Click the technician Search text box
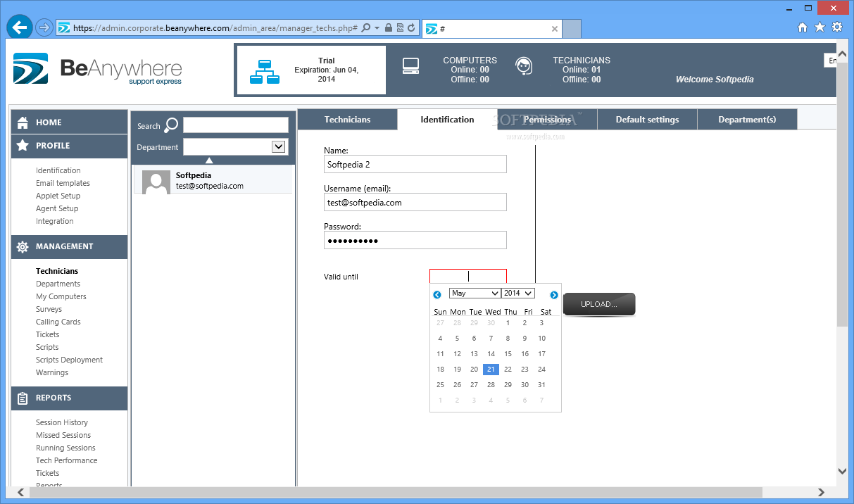 pyautogui.click(x=236, y=125)
